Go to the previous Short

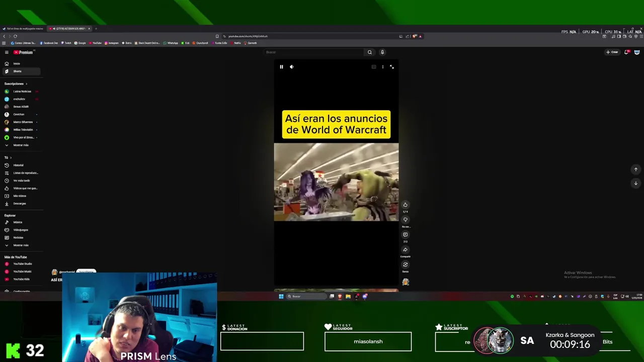(635, 169)
